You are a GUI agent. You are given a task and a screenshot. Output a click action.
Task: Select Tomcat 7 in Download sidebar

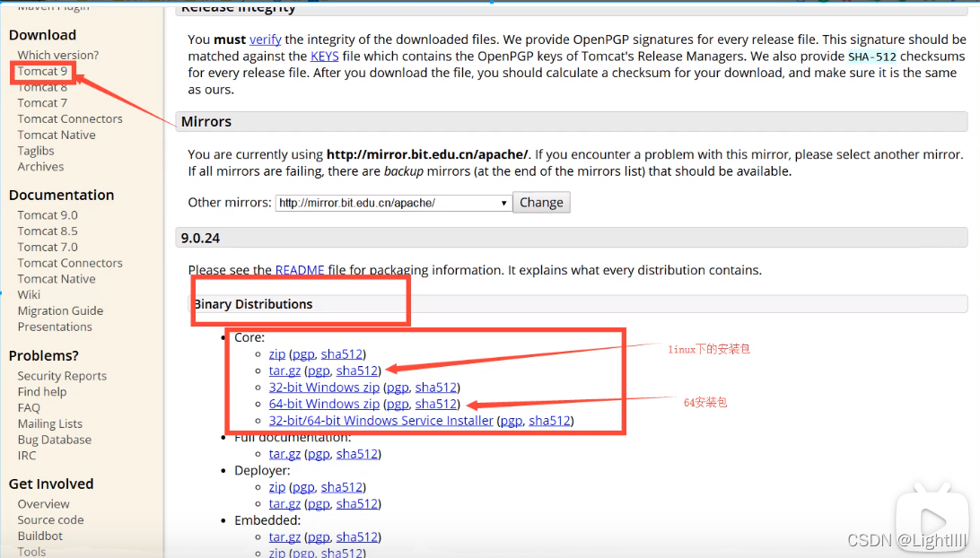pyautogui.click(x=42, y=102)
